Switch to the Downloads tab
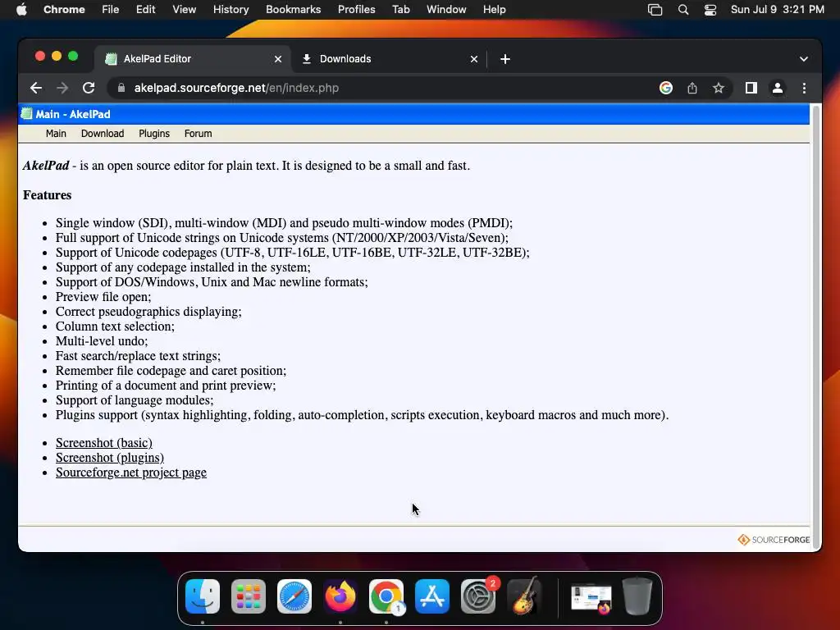 click(388, 59)
